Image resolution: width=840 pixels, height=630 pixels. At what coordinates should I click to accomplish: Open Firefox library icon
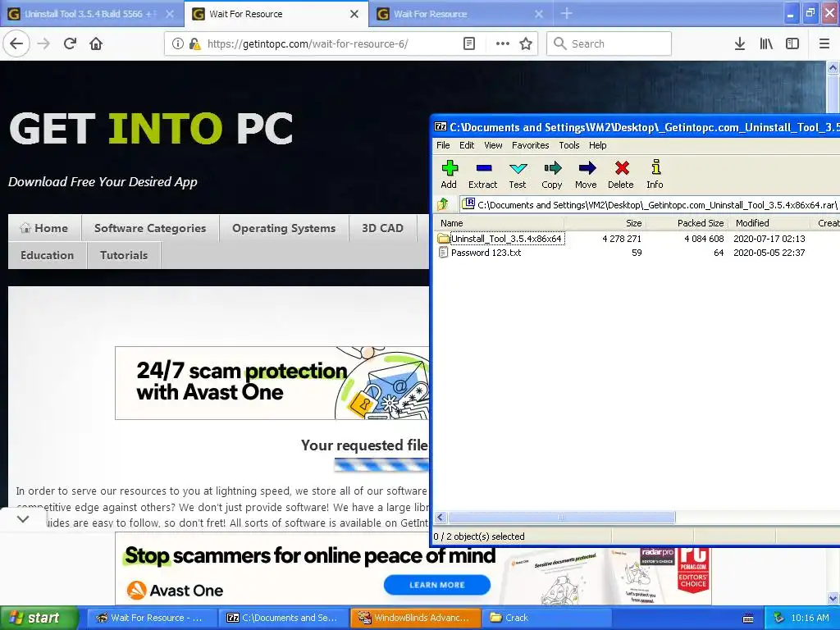766,43
